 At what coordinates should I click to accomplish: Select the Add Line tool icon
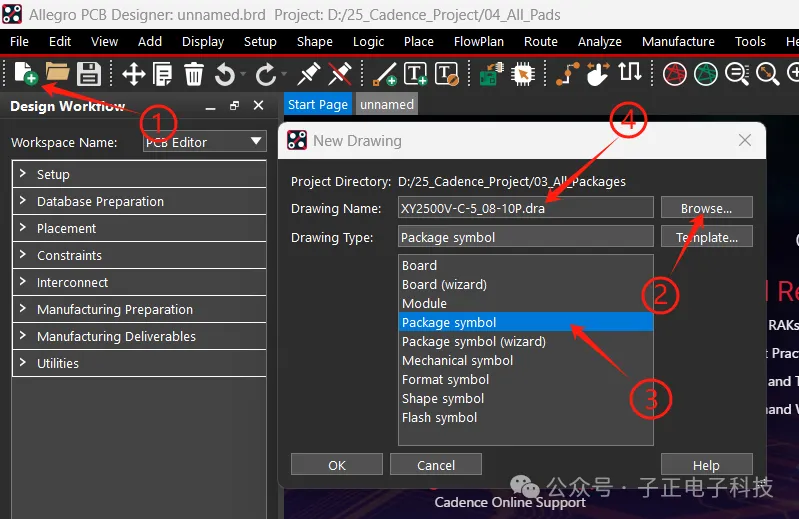[385, 74]
